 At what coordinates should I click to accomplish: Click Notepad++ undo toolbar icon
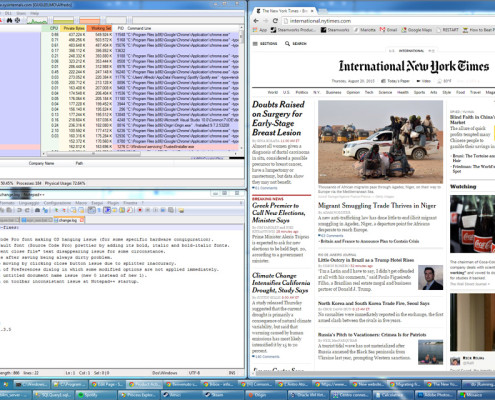click(20, 210)
